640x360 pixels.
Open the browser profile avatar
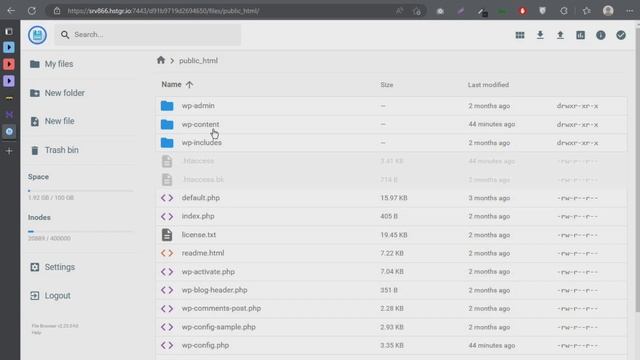pyautogui.click(x=608, y=11)
